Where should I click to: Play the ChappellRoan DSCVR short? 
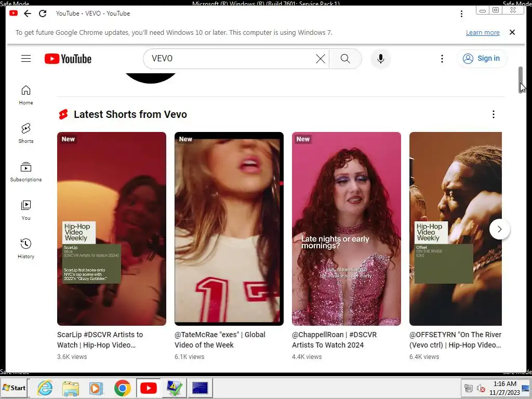[x=347, y=229]
